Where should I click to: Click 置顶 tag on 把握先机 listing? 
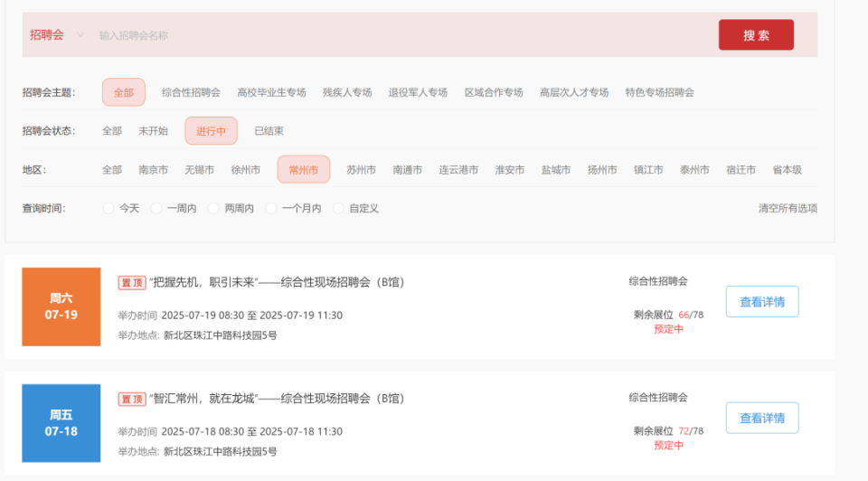point(132,283)
